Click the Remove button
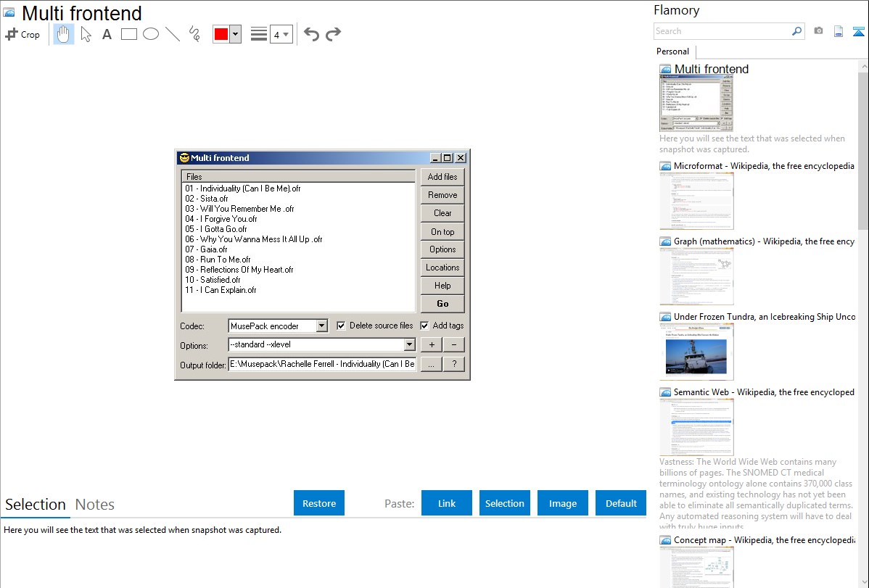 [x=442, y=195]
